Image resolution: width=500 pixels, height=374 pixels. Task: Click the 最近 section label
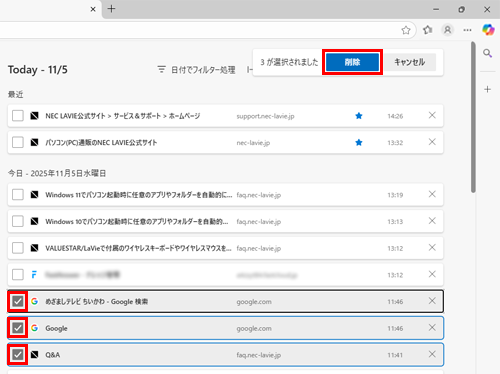coord(16,95)
